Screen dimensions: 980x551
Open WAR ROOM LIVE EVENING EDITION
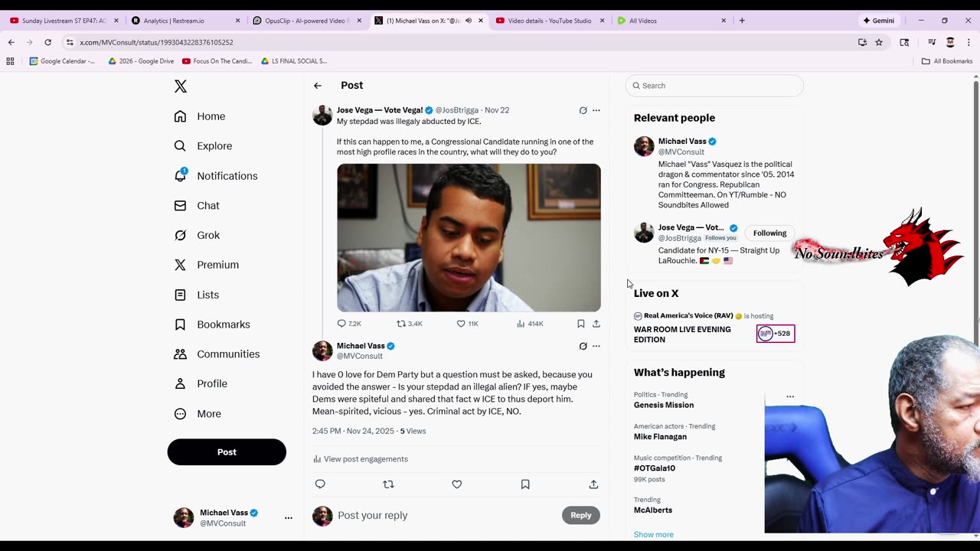click(x=682, y=334)
